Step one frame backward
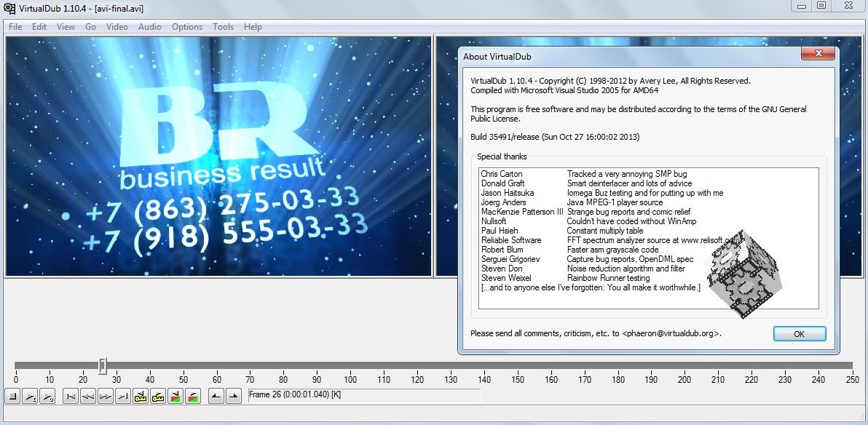868x425 pixels. click(x=88, y=396)
